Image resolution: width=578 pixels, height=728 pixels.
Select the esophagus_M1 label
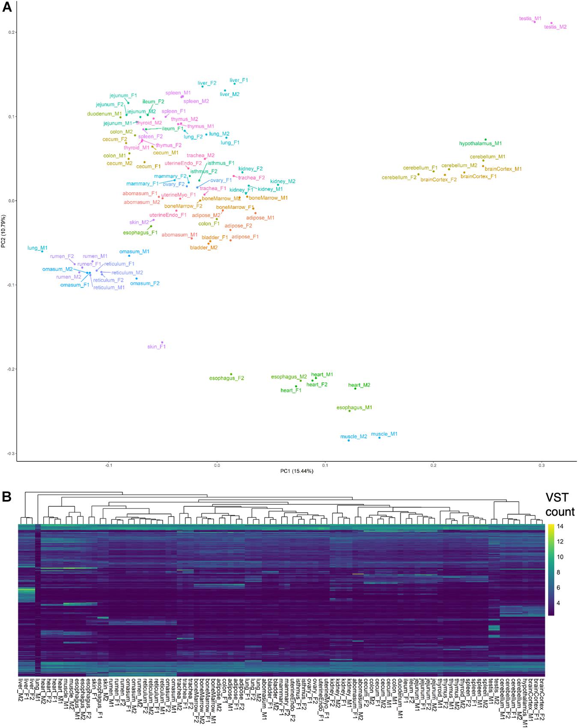point(354,407)
